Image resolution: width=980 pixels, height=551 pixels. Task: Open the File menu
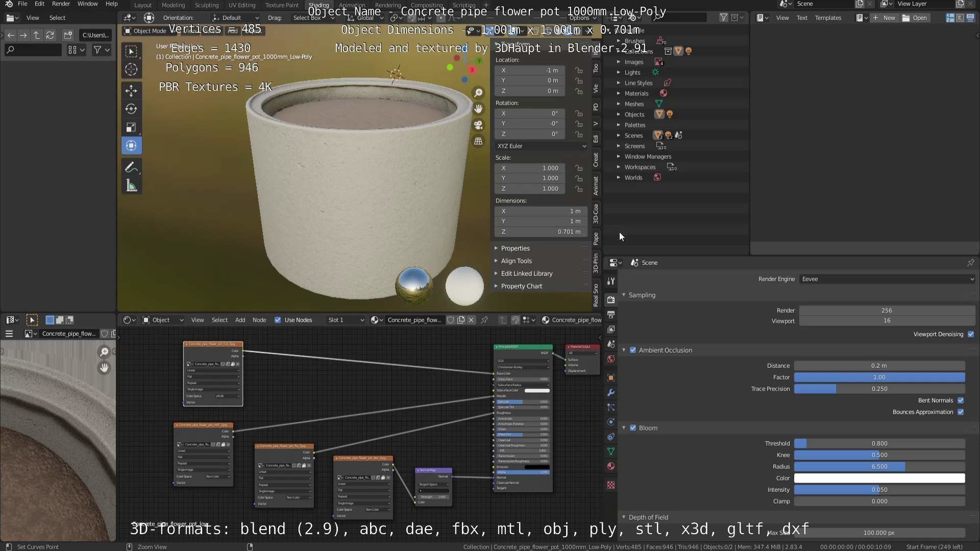click(22, 4)
